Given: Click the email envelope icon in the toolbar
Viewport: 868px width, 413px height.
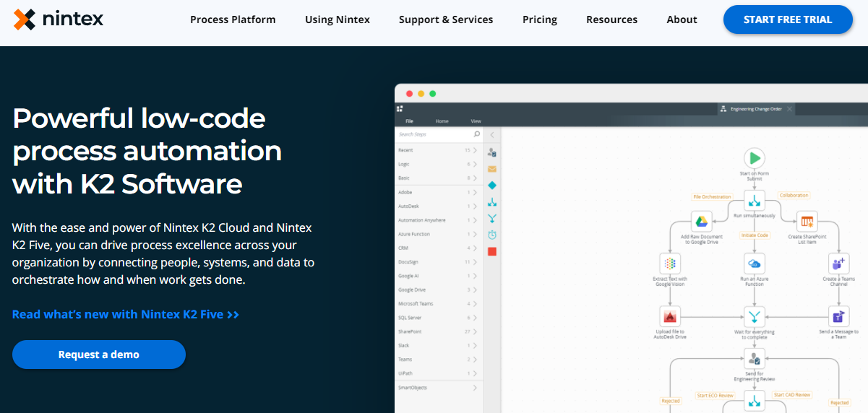Looking at the screenshot, I should coord(492,169).
